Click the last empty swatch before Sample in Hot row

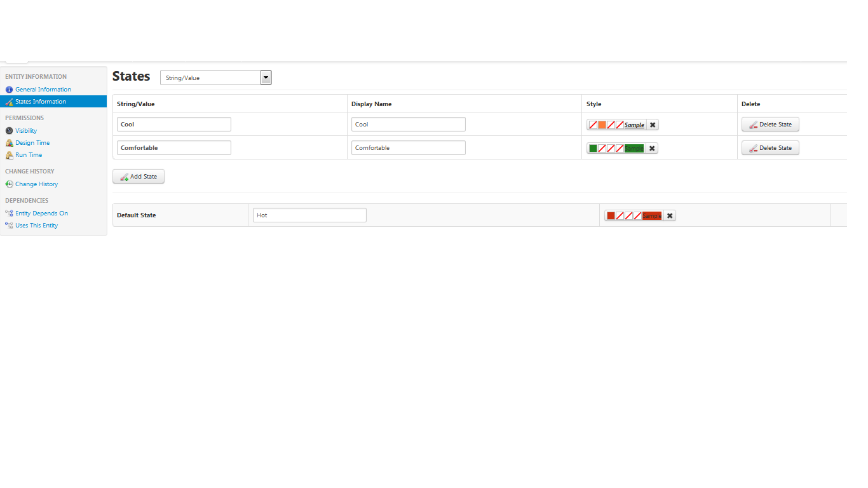point(637,216)
